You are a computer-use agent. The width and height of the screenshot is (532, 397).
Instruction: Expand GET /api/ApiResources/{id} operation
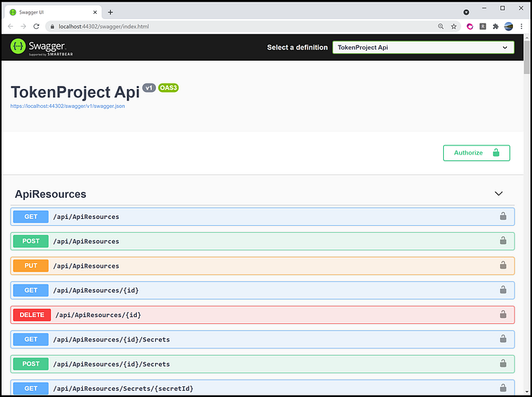point(262,291)
